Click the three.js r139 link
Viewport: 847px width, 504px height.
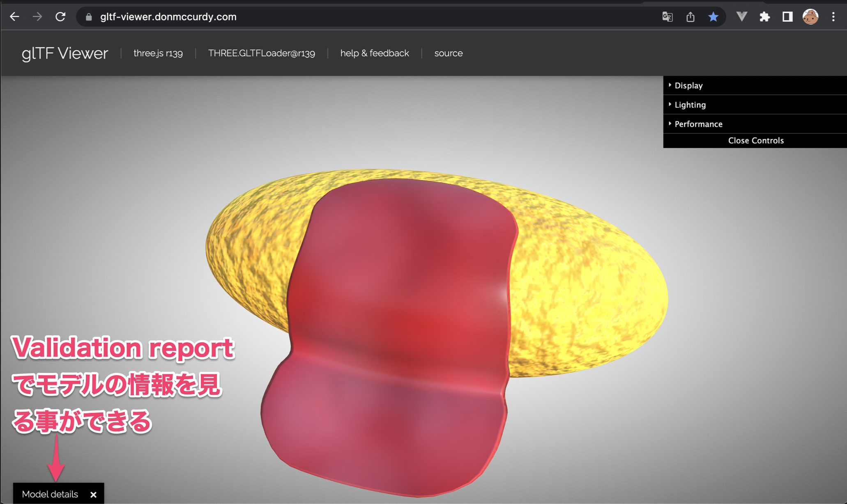click(x=158, y=53)
